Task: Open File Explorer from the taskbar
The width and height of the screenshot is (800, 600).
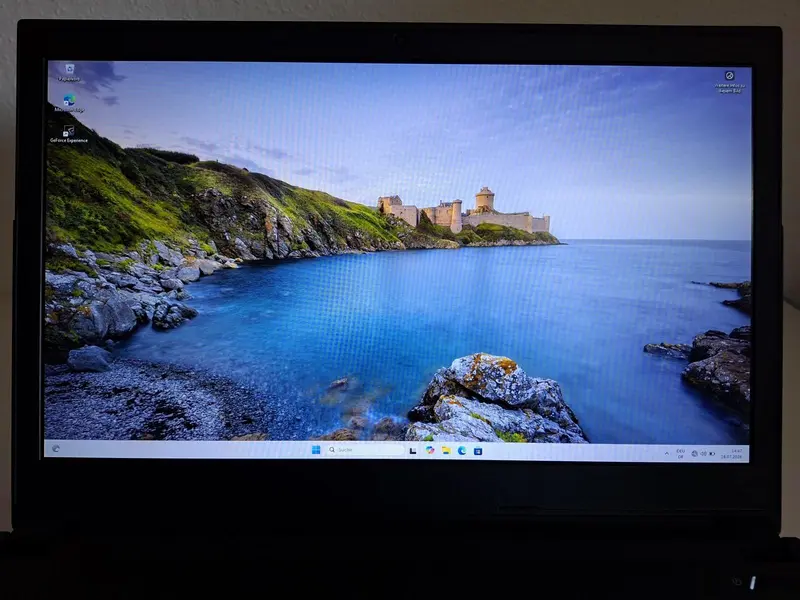Action: pyautogui.click(x=446, y=450)
